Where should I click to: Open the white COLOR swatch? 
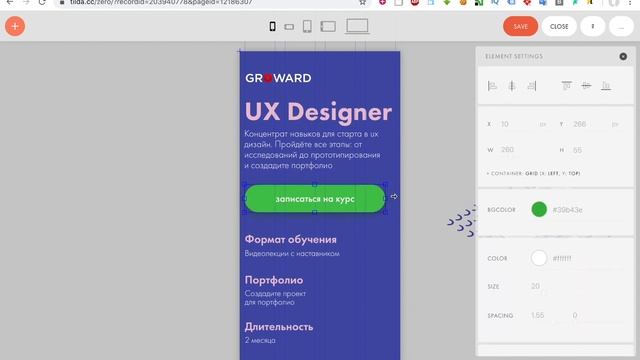coord(539,258)
